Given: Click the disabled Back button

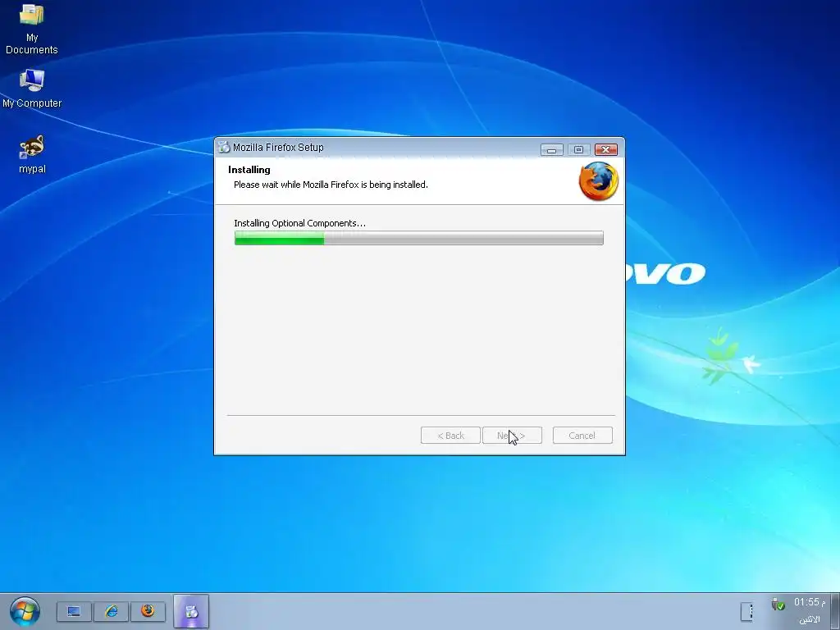Looking at the screenshot, I should [x=450, y=436].
